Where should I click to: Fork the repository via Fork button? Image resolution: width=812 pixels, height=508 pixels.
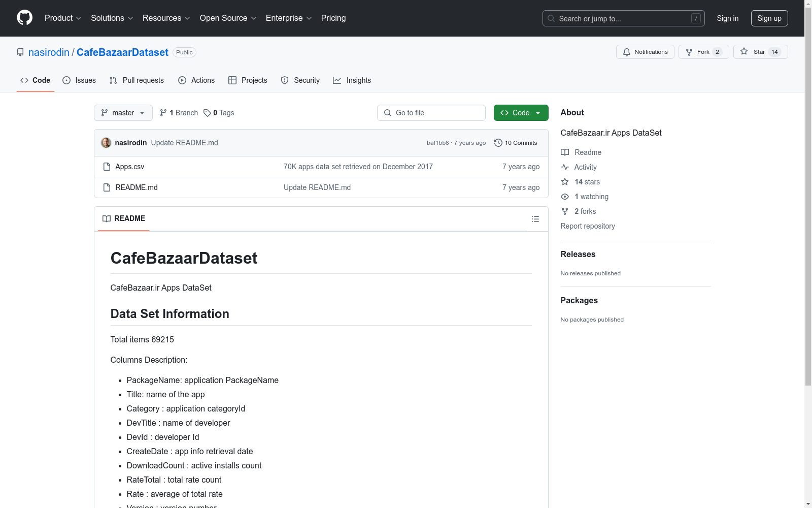coord(703,52)
